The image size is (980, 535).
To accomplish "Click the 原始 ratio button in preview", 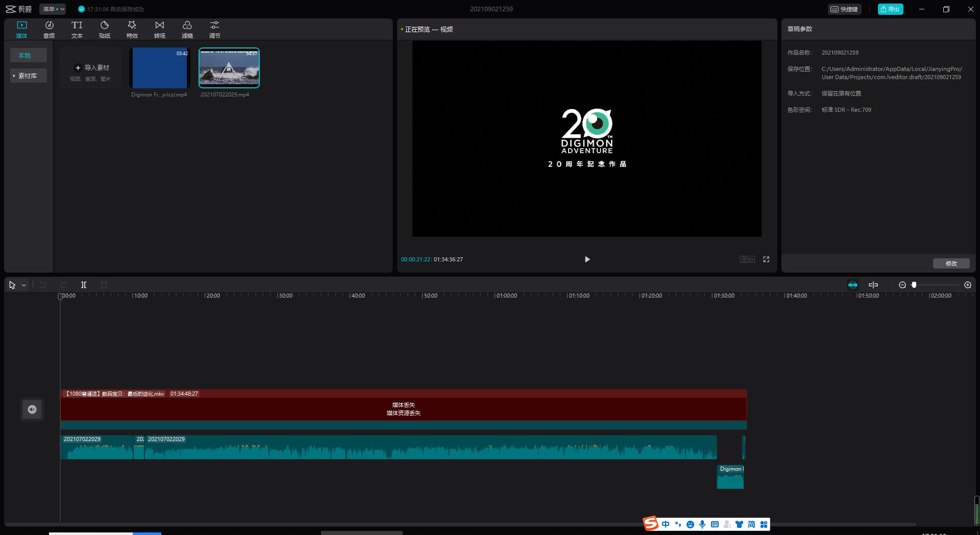I will click(x=747, y=259).
